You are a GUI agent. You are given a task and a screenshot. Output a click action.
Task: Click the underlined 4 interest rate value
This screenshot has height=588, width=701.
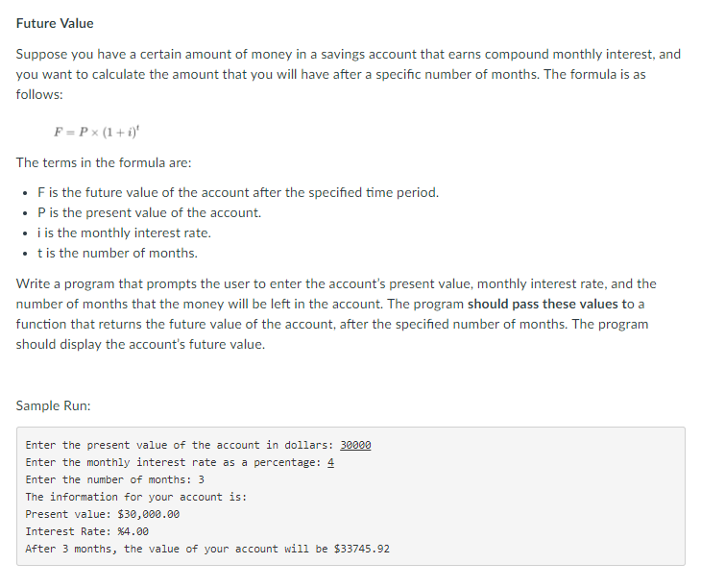pos(330,462)
